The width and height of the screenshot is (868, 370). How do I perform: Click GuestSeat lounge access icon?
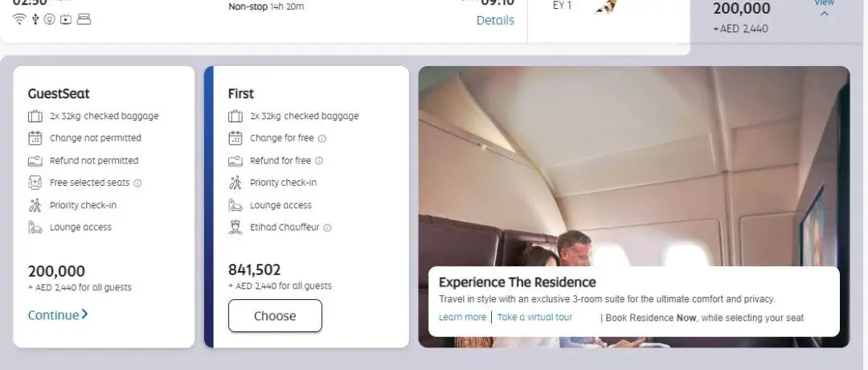(35, 227)
